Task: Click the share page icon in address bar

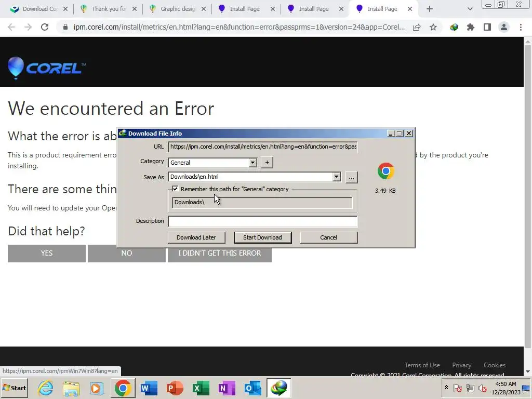Action: [x=417, y=27]
